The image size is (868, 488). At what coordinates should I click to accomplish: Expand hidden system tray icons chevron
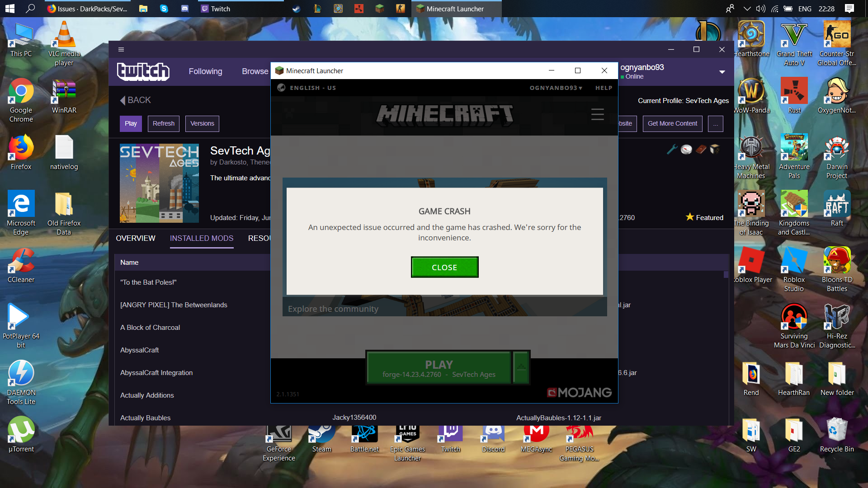pyautogui.click(x=747, y=9)
